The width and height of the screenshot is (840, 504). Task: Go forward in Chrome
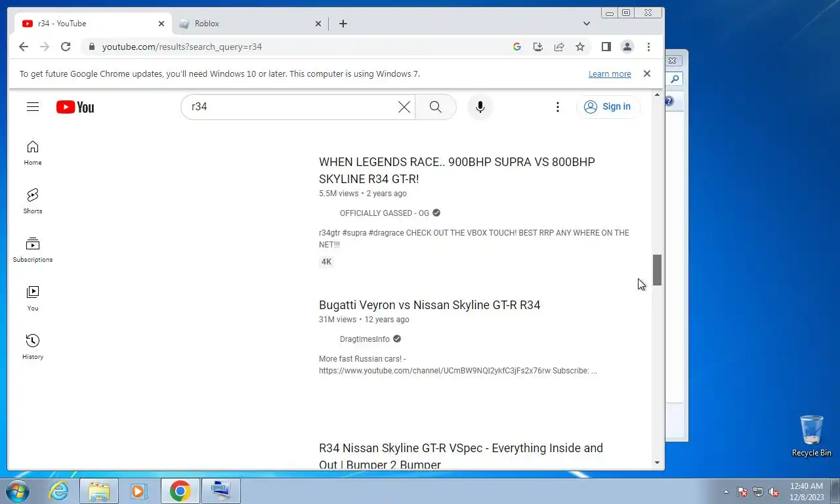point(45,47)
